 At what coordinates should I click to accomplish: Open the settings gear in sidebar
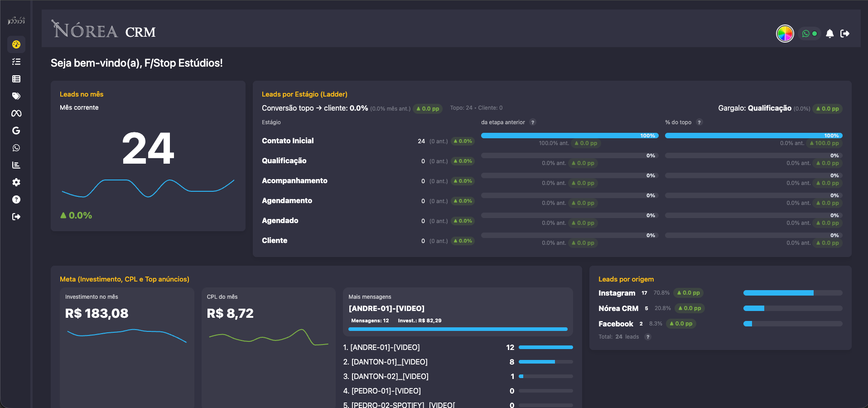[16, 182]
